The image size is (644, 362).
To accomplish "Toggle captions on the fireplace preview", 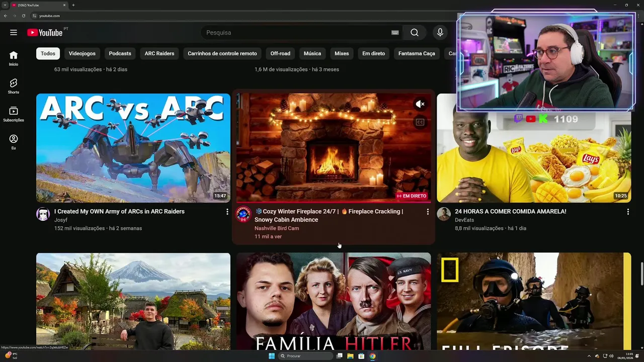I will click(x=420, y=122).
